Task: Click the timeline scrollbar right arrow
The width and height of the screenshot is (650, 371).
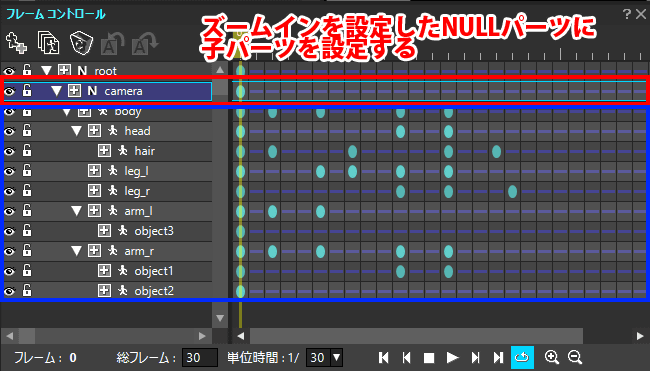Action: [x=640, y=336]
